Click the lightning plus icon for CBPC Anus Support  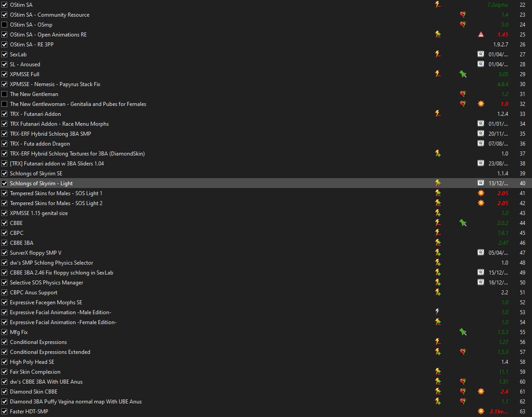tap(438, 292)
